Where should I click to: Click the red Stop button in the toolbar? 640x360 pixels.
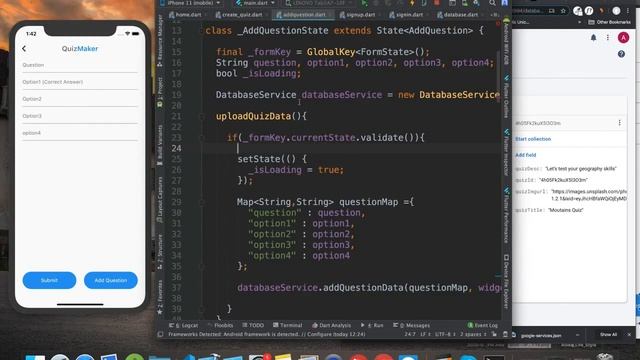pyautogui.click(x=437, y=3)
